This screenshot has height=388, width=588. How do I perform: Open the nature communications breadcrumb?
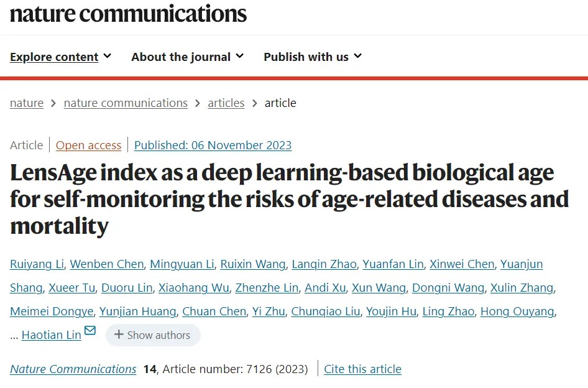(x=126, y=103)
